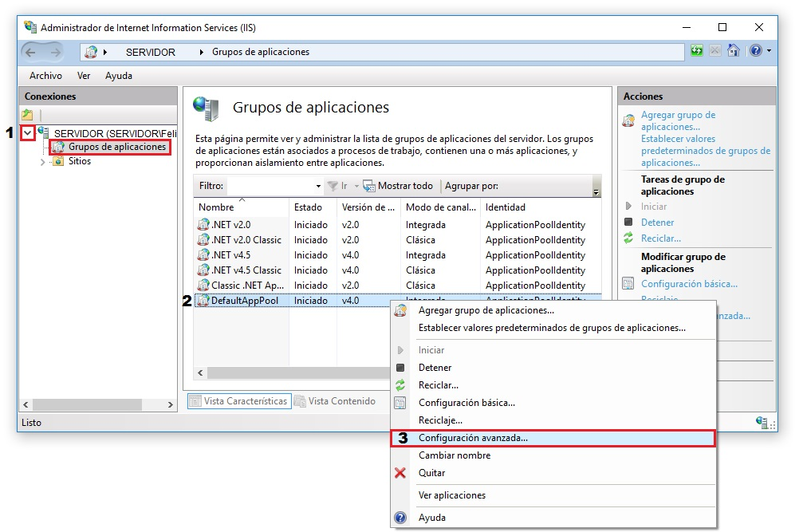Sort by Nombre column header

pyautogui.click(x=241, y=207)
